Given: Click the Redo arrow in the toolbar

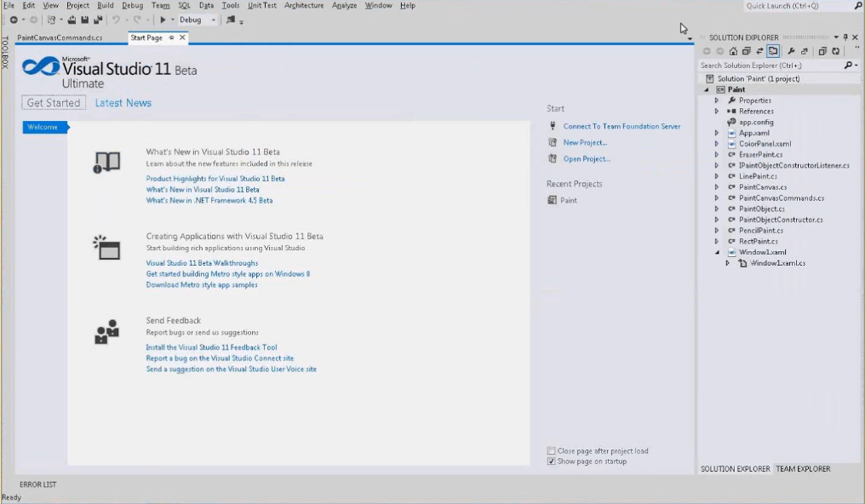Looking at the screenshot, I should tap(137, 20).
